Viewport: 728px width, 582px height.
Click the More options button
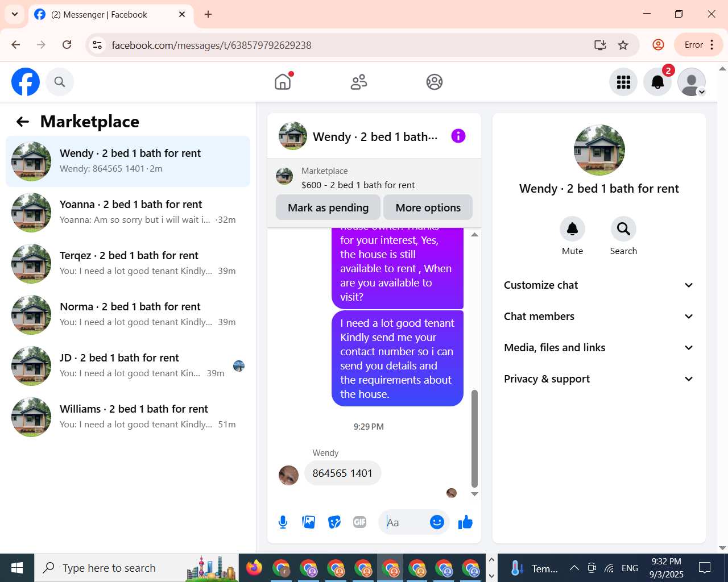click(428, 207)
